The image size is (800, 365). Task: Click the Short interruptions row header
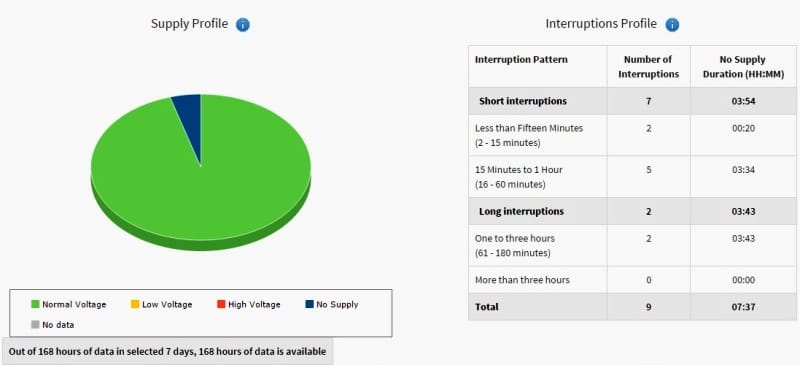[523, 101]
